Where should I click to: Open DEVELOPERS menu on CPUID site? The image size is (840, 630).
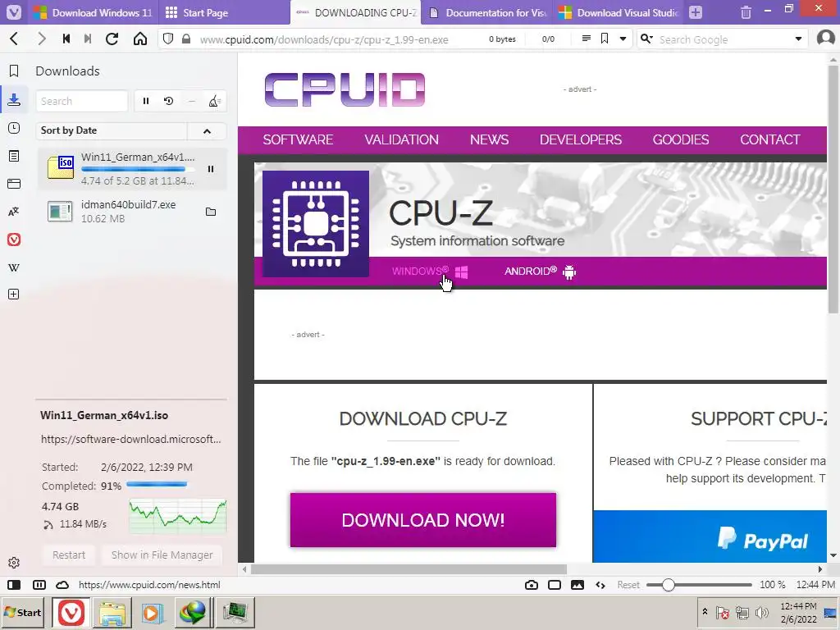click(581, 139)
